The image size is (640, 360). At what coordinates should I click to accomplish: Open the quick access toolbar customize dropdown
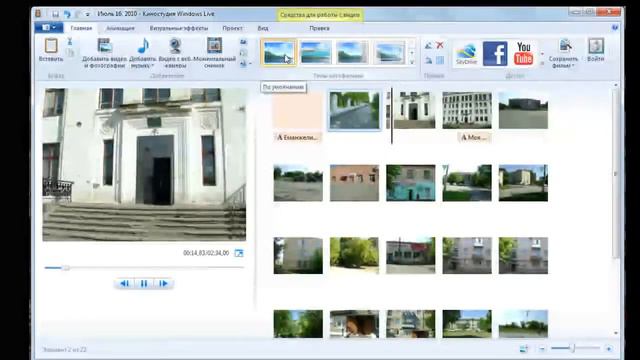[x=87, y=14]
